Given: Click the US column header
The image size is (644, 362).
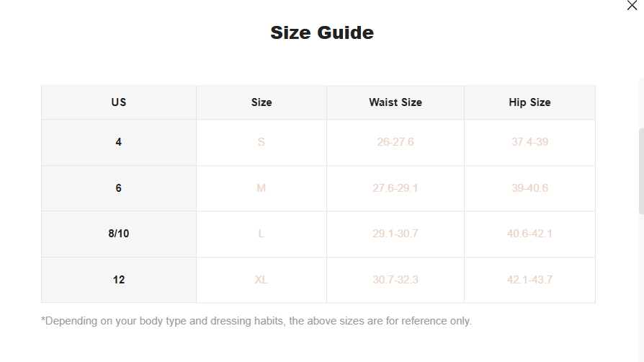Looking at the screenshot, I should [x=119, y=102].
